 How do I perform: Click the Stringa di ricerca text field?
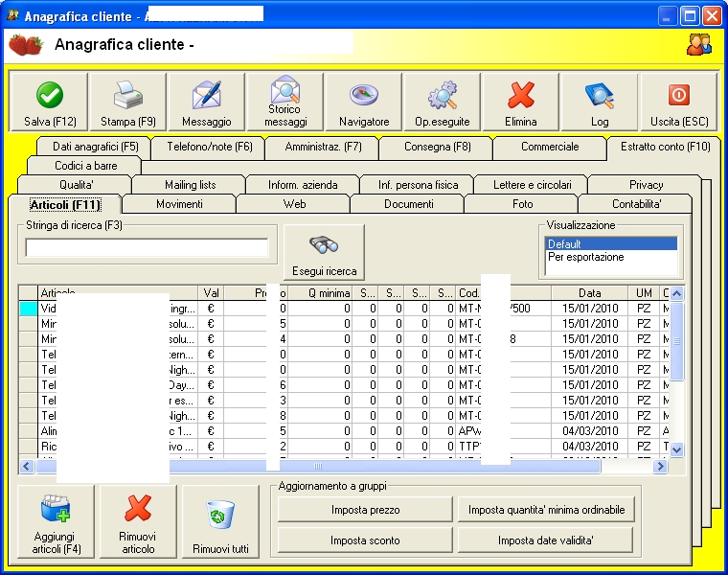pos(147,248)
